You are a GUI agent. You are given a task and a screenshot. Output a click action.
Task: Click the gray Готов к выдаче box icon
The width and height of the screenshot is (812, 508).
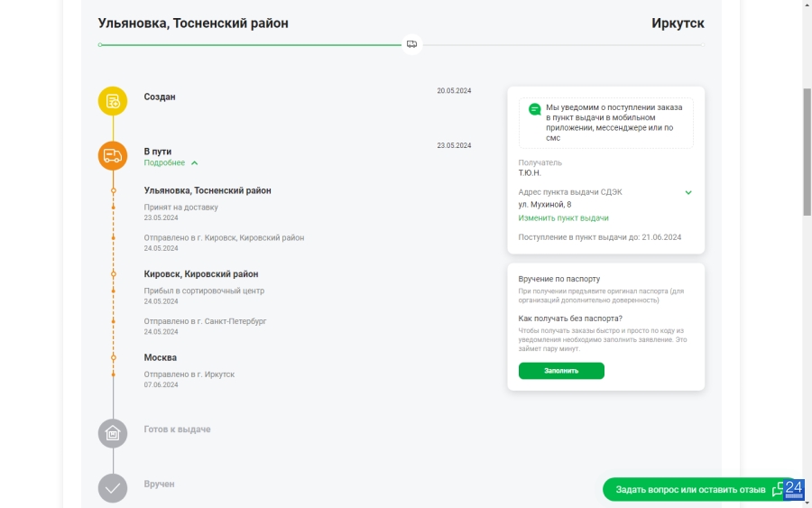click(x=113, y=433)
